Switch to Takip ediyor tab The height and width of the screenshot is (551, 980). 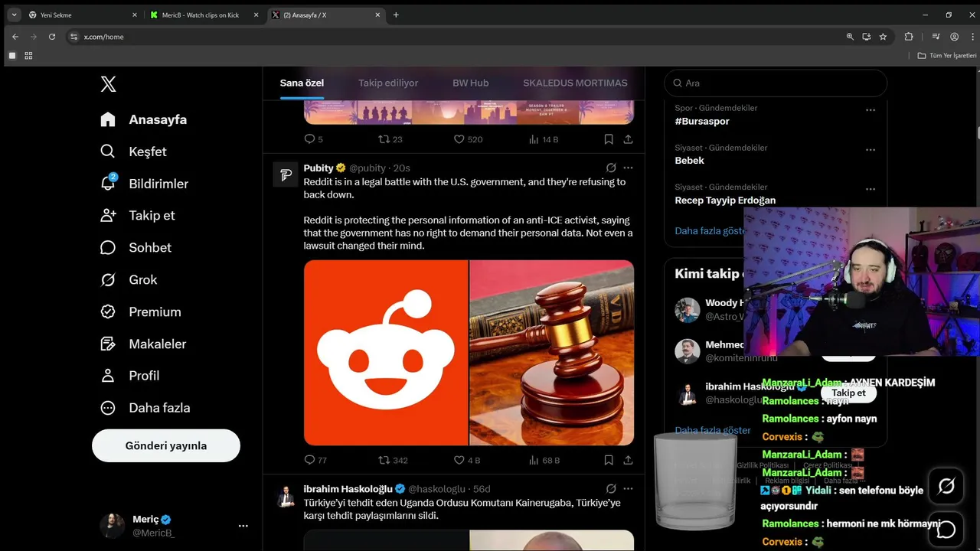388,83
